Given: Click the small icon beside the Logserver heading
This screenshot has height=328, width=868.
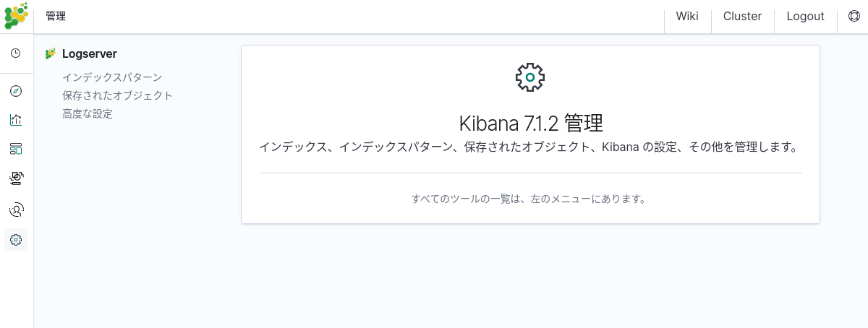Looking at the screenshot, I should tap(51, 53).
